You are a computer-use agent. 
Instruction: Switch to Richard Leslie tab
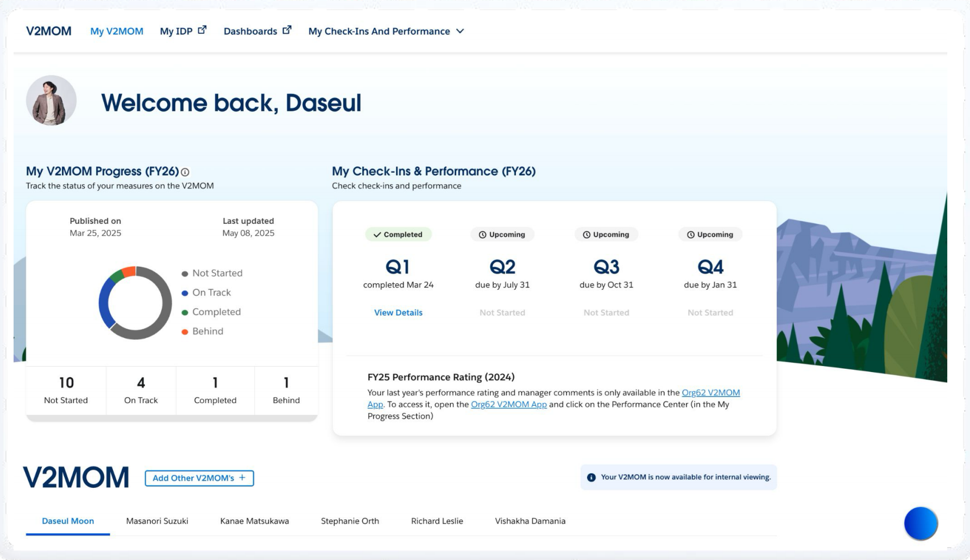coord(437,521)
